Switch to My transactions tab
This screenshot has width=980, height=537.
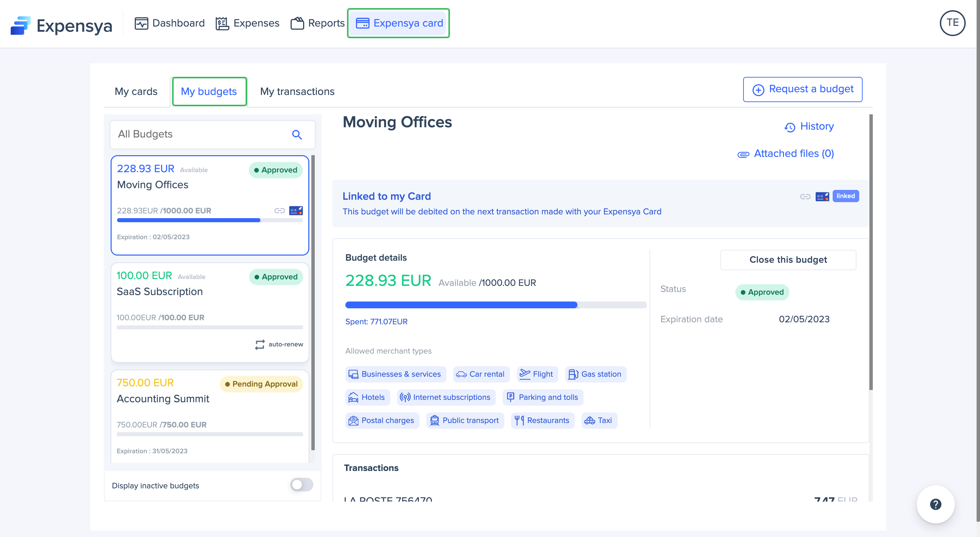(x=297, y=91)
